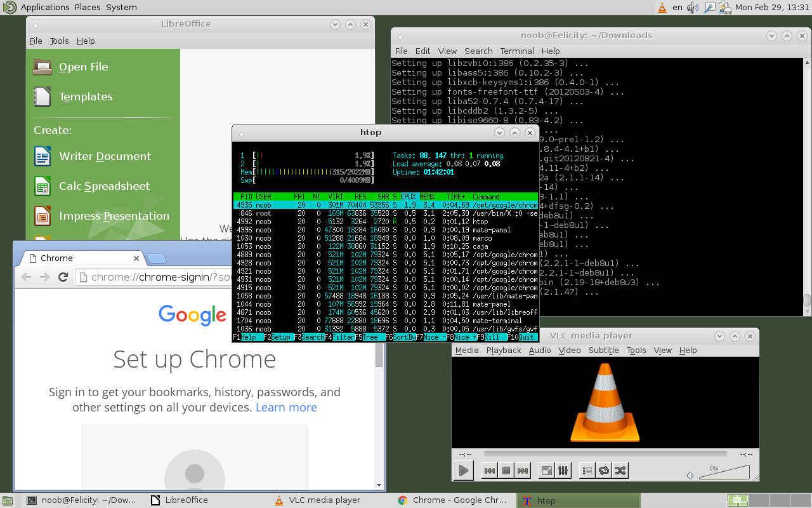Show VLC extended settings equalizer icon
Viewport: 812px width, 508px height.
563,471
